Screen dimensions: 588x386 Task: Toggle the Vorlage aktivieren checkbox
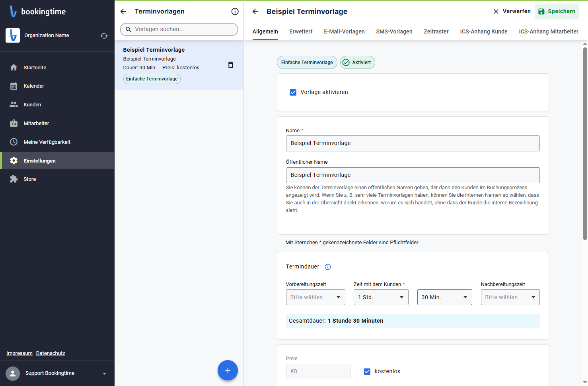tap(293, 92)
